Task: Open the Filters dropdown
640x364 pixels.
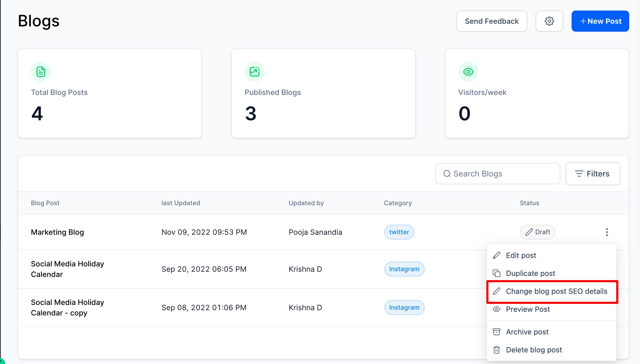Action: click(x=592, y=174)
